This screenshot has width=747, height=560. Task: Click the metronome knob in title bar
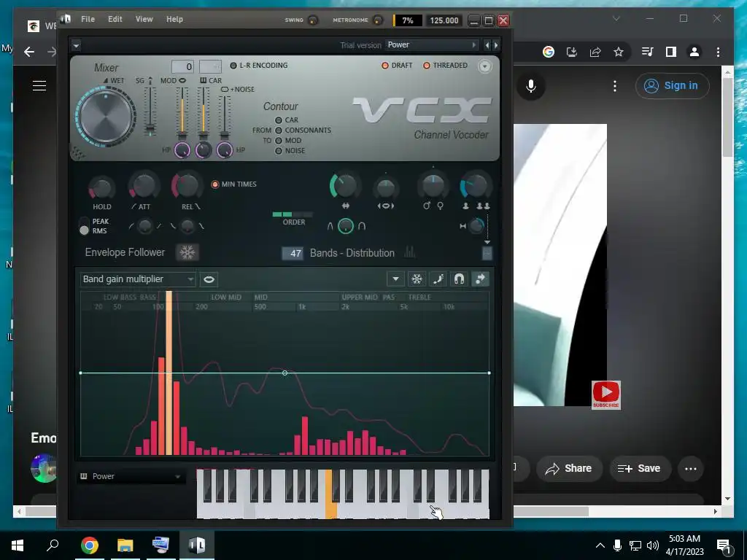[378, 20]
